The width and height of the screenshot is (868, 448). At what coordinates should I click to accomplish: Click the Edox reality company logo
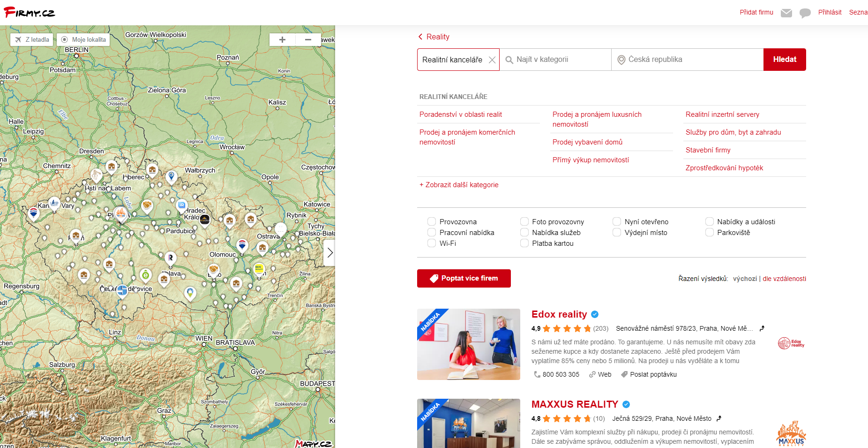point(791,343)
